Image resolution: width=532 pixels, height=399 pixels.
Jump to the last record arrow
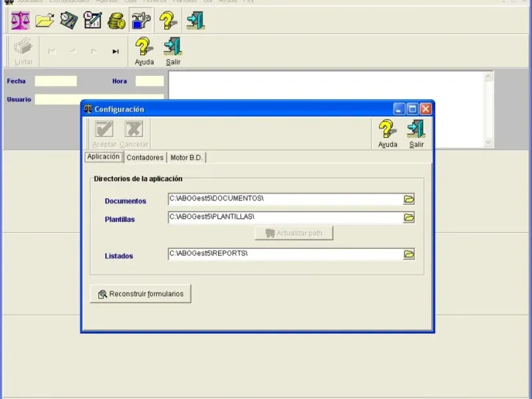[115, 51]
